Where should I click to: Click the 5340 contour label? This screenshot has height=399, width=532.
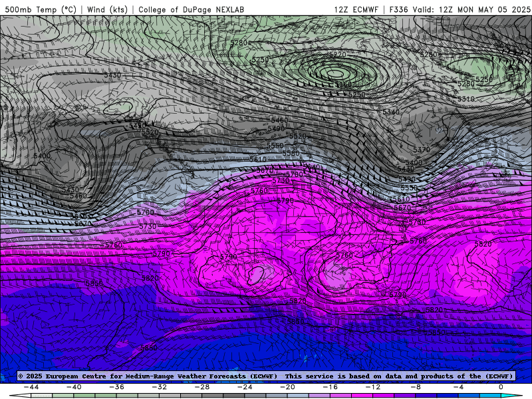(x=391, y=112)
